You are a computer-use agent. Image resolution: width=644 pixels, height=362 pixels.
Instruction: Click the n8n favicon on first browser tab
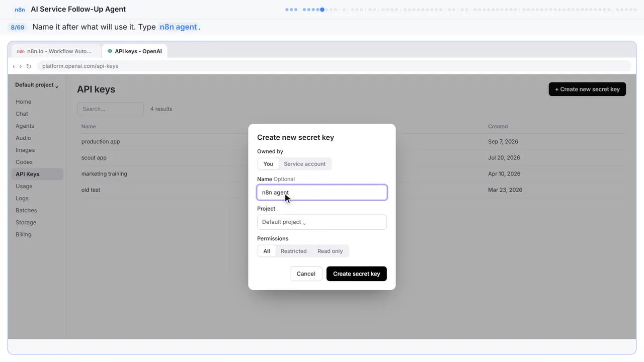pos(21,51)
